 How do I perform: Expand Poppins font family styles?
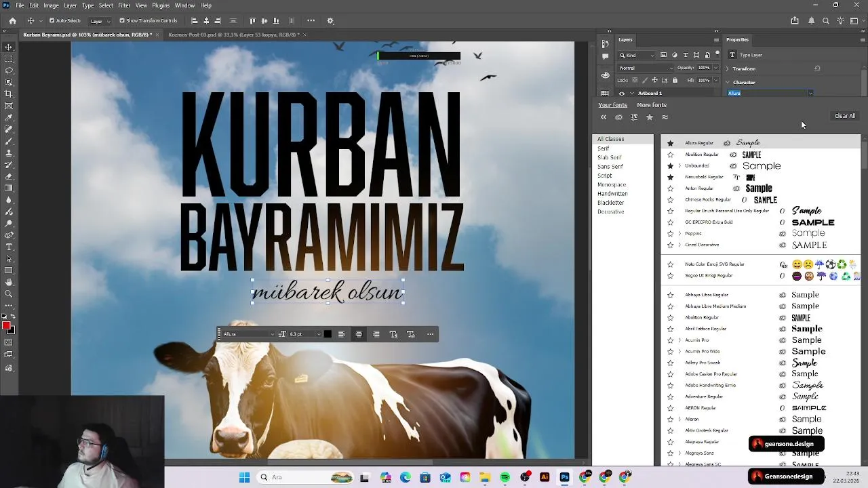tap(679, 234)
